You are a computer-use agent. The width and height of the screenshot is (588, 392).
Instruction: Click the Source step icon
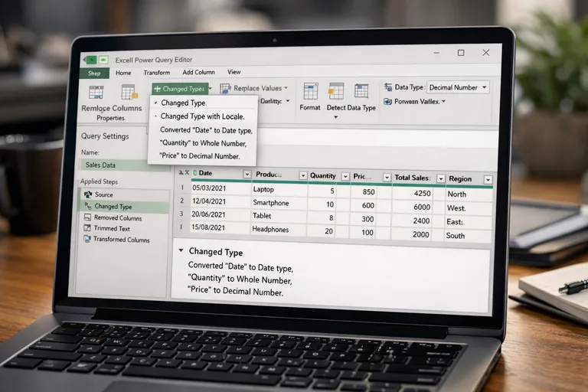coord(88,194)
